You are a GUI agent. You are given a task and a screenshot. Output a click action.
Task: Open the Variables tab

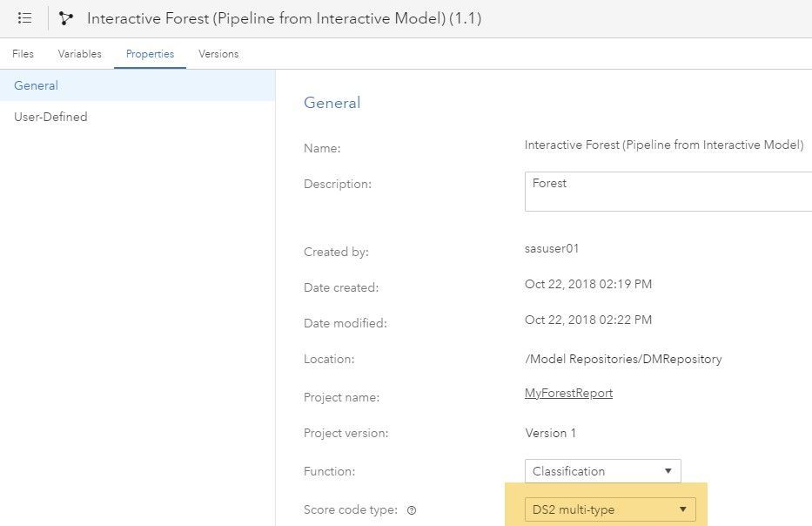coord(79,54)
